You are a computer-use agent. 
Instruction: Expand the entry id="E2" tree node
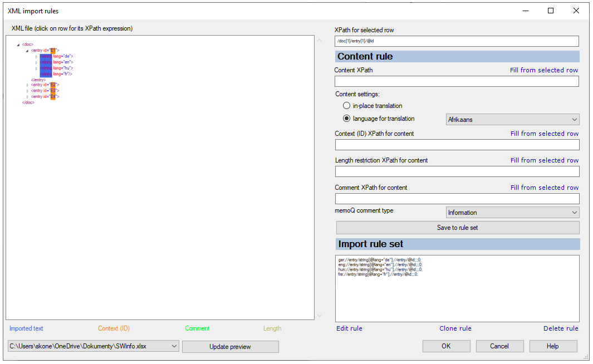[x=28, y=85]
